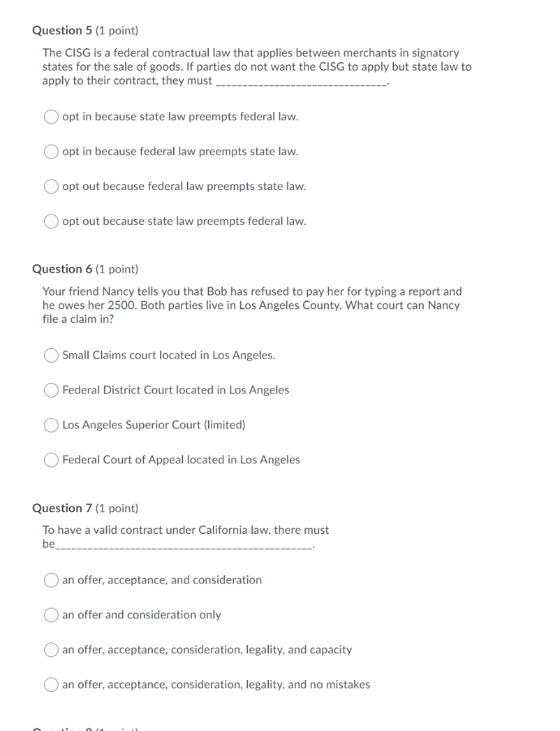Click the Nancy and Bob scenario text
The height and width of the screenshot is (731, 560).
click(x=251, y=305)
